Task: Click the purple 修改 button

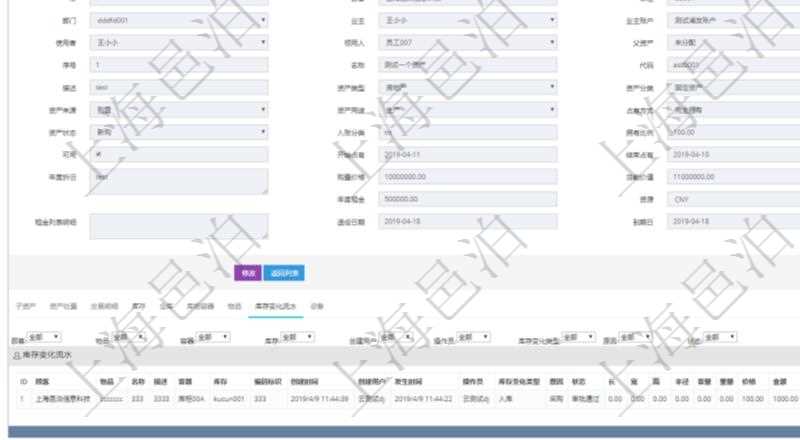Action: pyautogui.click(x=248, y=272)
